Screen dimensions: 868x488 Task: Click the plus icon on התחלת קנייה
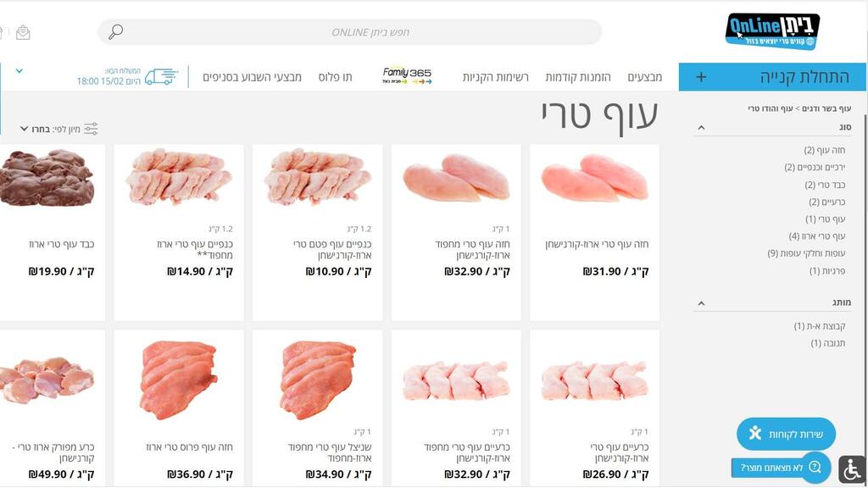(701, 77)
